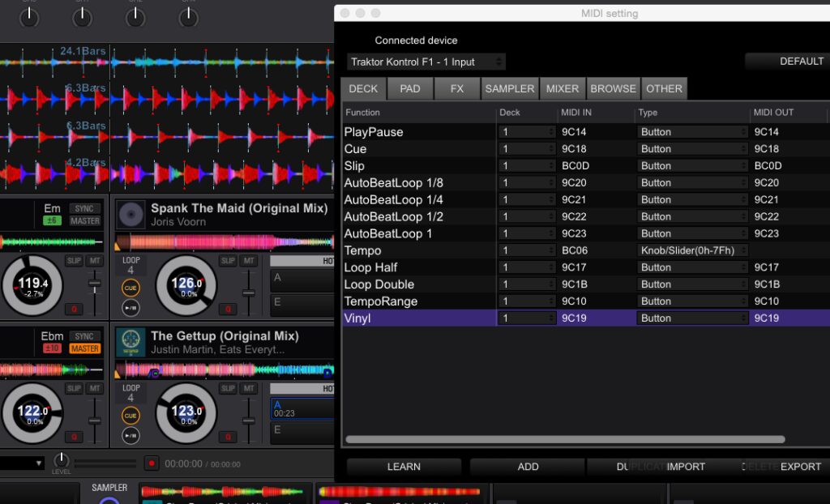The image size is (830, 504).
Task: Click hot cue pad E on The Gettup deck
Action: pos(302,433)
